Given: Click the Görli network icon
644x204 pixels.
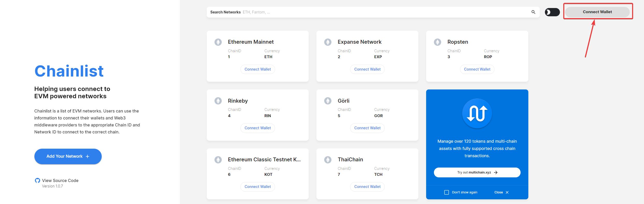Looking at the screenshot, I should tap(328, 101).
